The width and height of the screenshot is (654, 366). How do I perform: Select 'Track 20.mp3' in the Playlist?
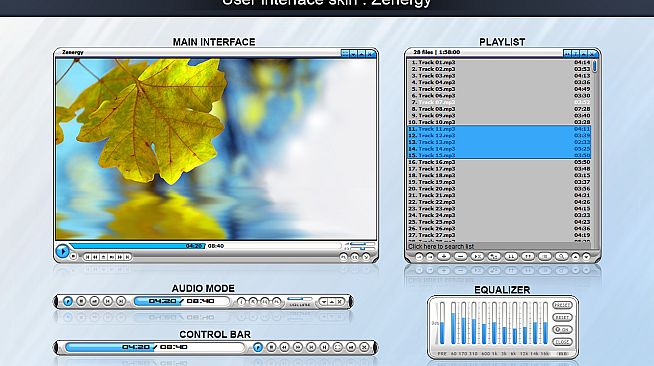click(499, 189)
